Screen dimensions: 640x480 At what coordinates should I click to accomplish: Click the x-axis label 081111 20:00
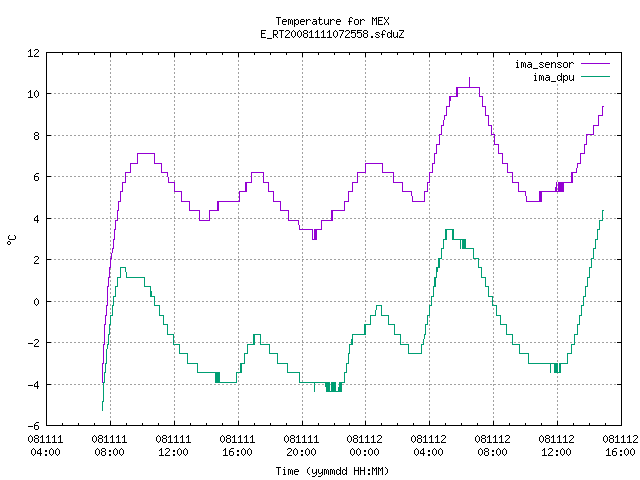click(x=301, y=445)
